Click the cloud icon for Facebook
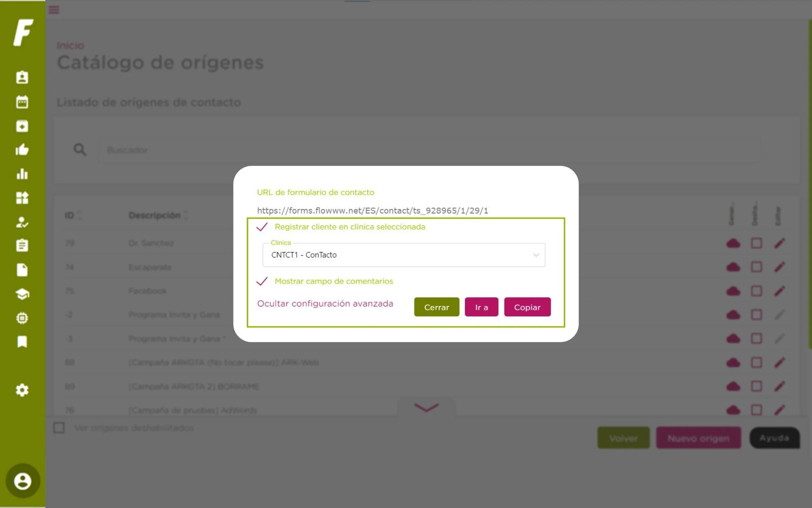This screenshot has height=508, width=812. tap(733, 291)
